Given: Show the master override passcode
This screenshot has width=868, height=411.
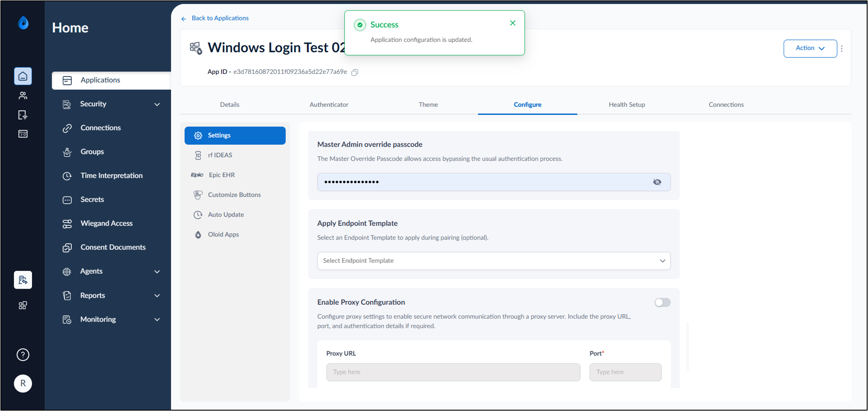Looking at the screenshot, I should (x=657, y=182).
